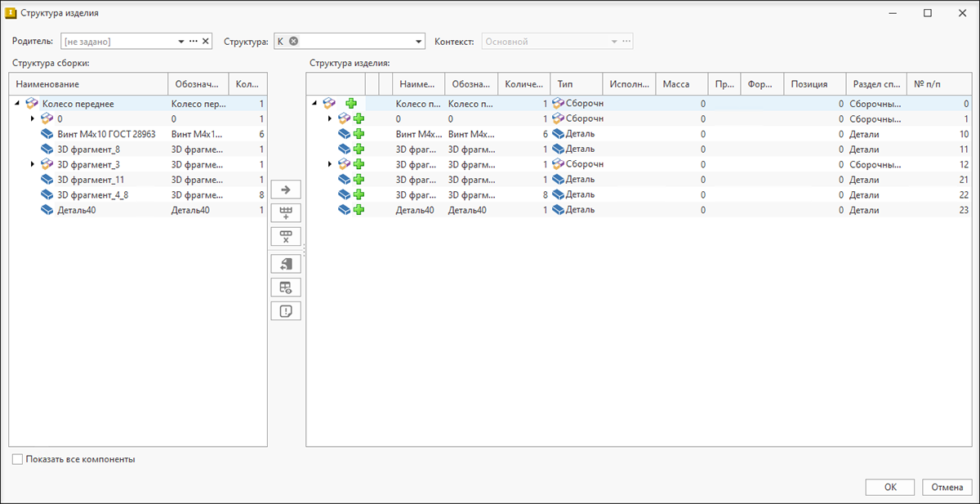Select 3D фрагмент_8 in the left tree
The image size is (980, 504).
[89, 149]
